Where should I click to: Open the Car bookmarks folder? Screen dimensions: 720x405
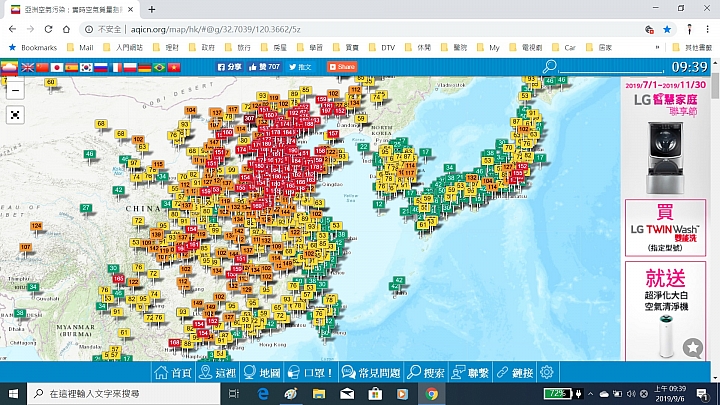point(563,47)
